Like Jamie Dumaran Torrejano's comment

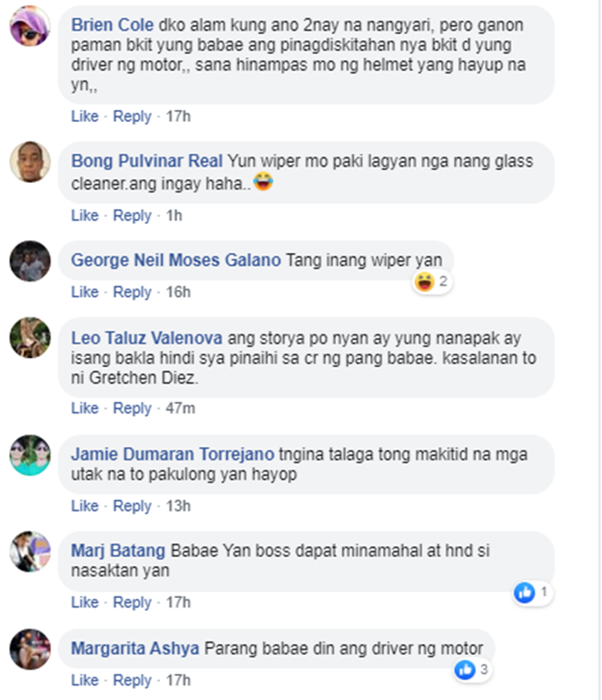[85, 507]
